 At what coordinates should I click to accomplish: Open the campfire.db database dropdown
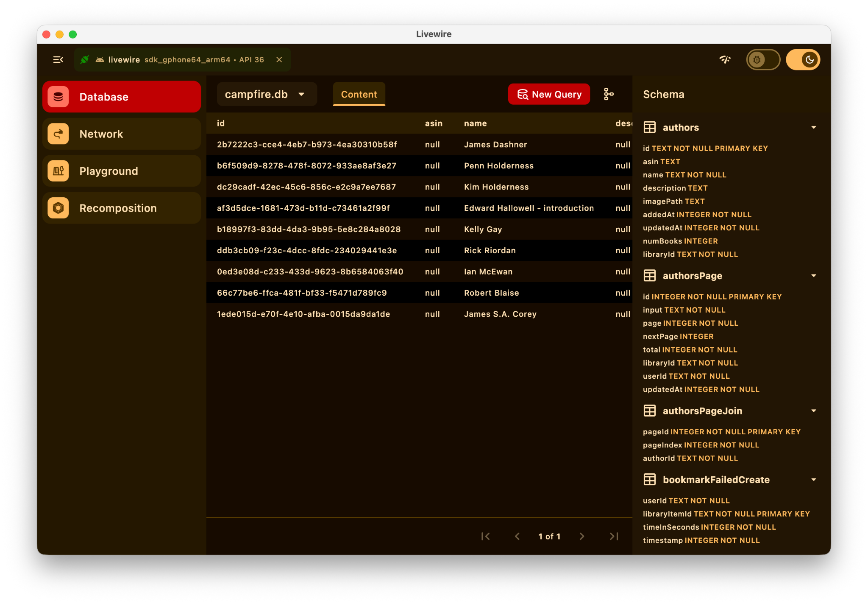point(267,94)
